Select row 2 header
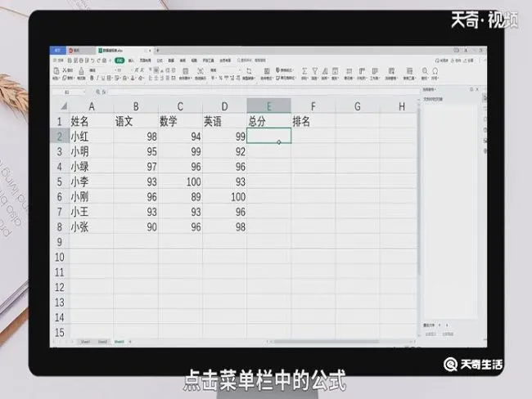Screen dimensions: 532x399 60,137
